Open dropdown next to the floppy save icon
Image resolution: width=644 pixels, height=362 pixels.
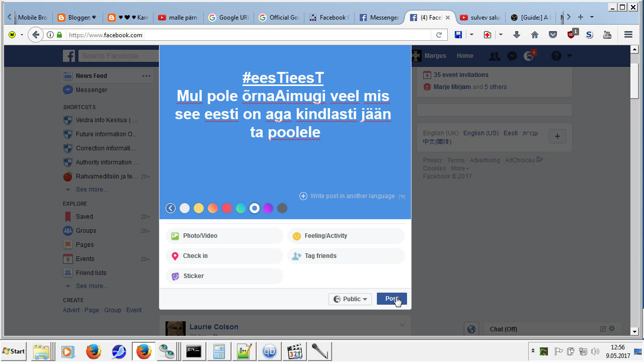(471, 35)
